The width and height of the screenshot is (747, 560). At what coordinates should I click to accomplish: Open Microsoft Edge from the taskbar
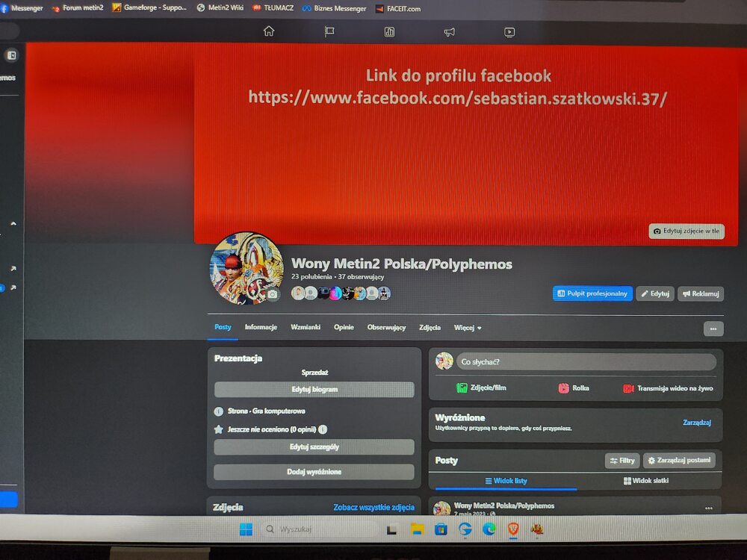pyautogui.click(x=489, y=529)
